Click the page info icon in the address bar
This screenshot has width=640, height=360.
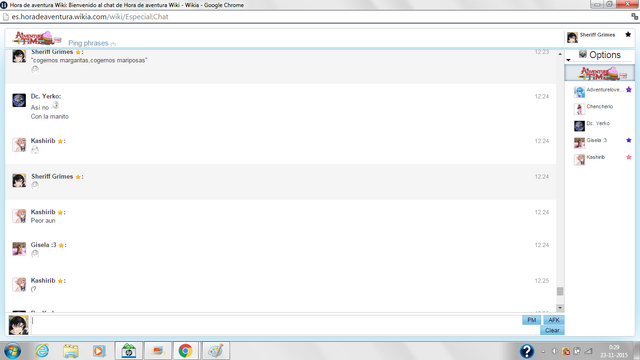click(6, 17)
